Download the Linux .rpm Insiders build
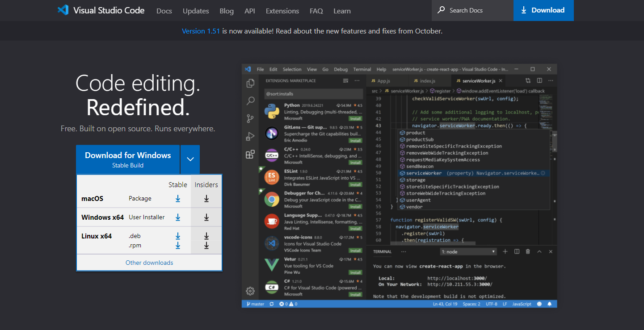The height and width of the screenshot is (330, 644). point(206,246)
